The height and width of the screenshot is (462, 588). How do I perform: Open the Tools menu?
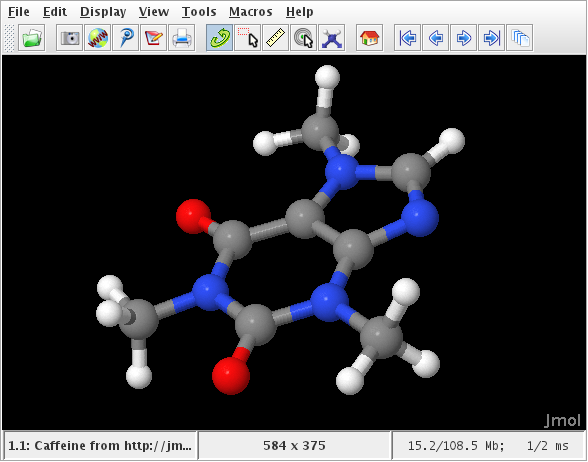coord(199,12)
